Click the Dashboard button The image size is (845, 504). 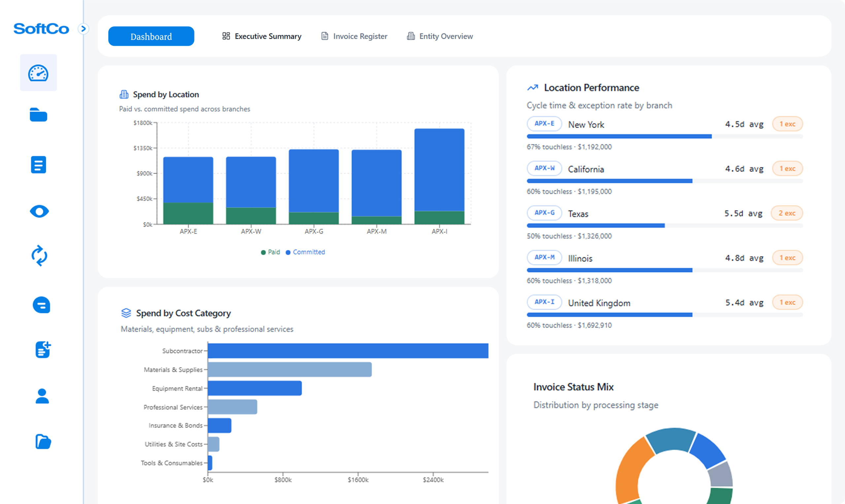pyautogui.click(x=151, y=36)
